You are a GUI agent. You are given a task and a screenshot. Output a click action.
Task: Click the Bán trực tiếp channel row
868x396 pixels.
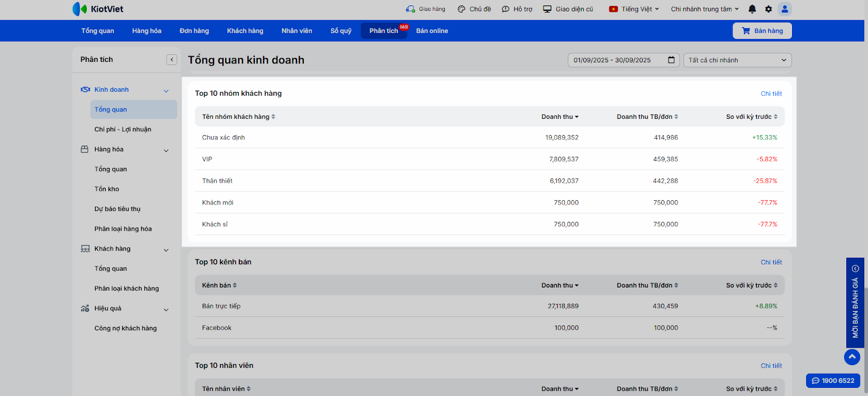pos(490,306)
